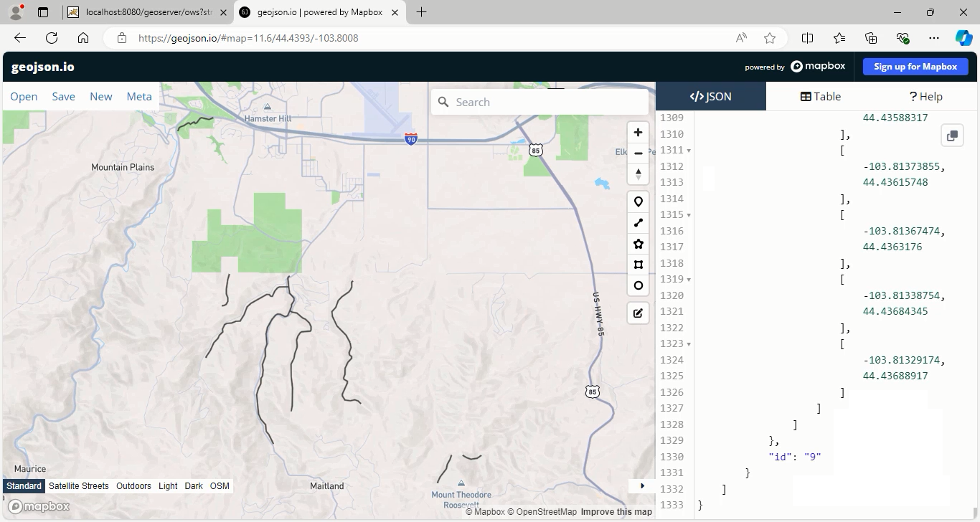The height and width of the screenshot is (522, 980).
Task: Reset map bearing with compass icon
Action: [x=638, y=174]
